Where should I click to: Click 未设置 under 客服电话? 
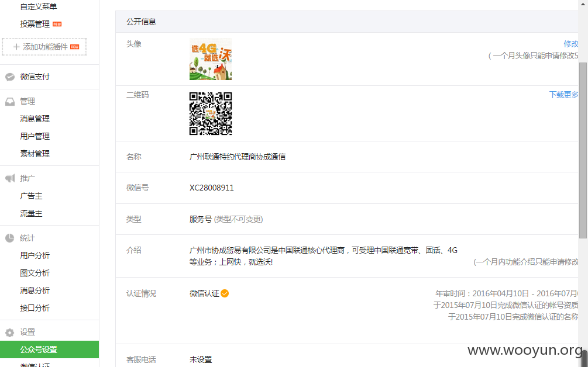201,359
